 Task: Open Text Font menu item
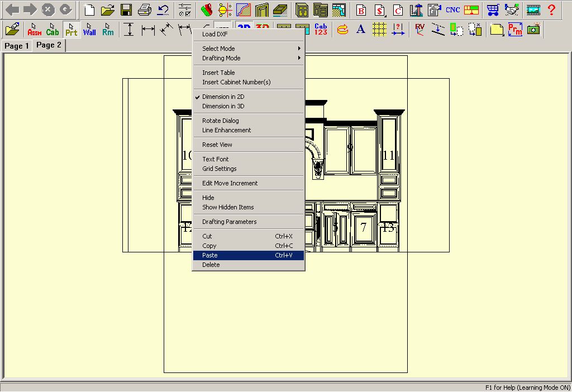point(249,159)
